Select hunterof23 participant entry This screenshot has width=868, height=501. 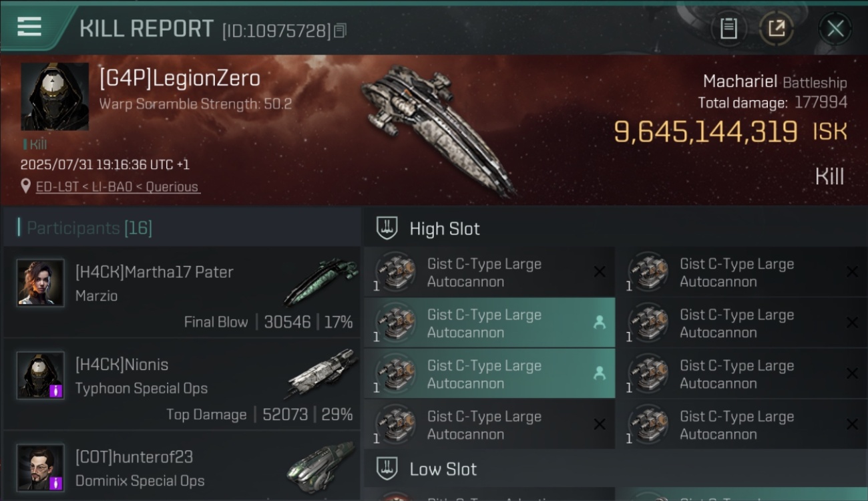click(181, 467)
